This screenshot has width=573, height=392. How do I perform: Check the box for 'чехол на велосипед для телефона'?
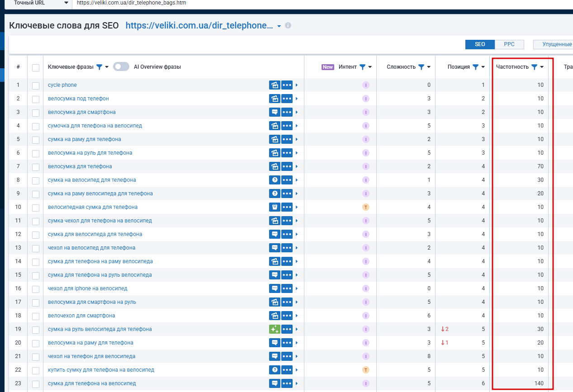click(x=36, y=248)
